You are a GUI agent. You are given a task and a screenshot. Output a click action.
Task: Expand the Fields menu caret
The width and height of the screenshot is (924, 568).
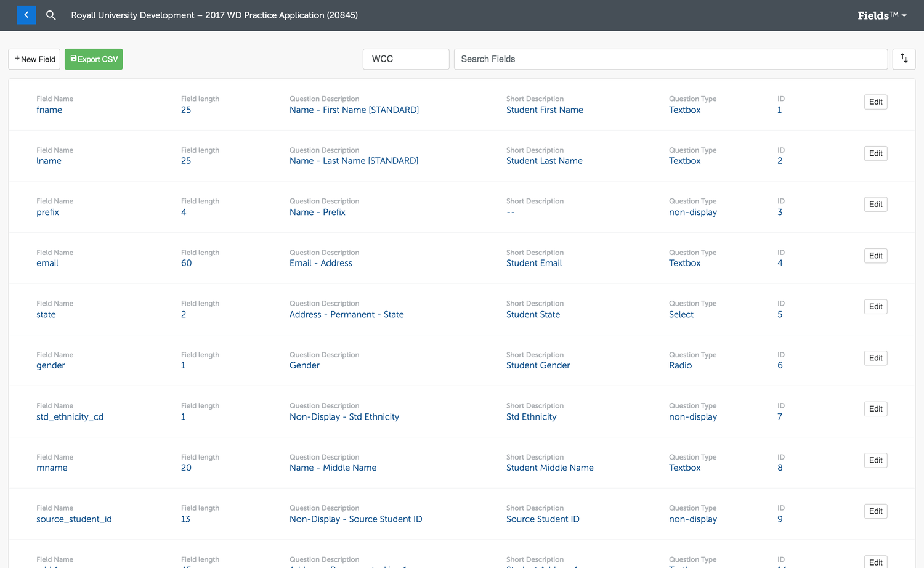903,17
